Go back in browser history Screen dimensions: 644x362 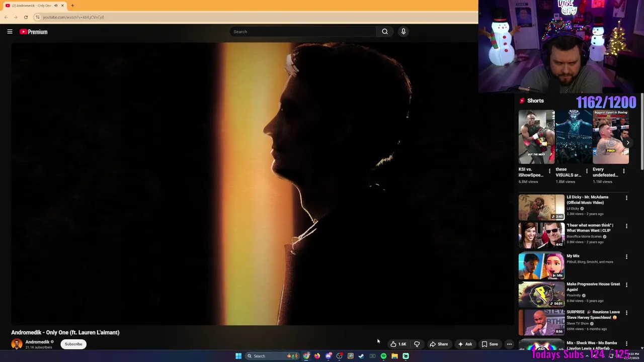(x=6, y=17)
